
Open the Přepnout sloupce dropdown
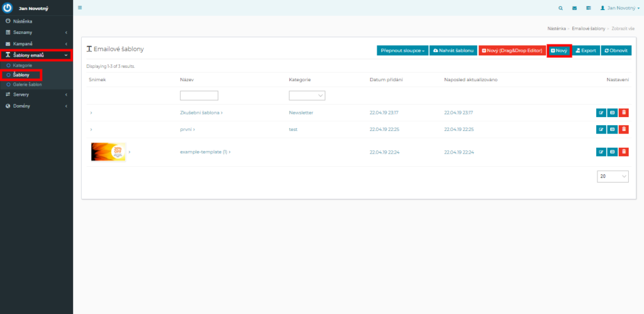402,50
